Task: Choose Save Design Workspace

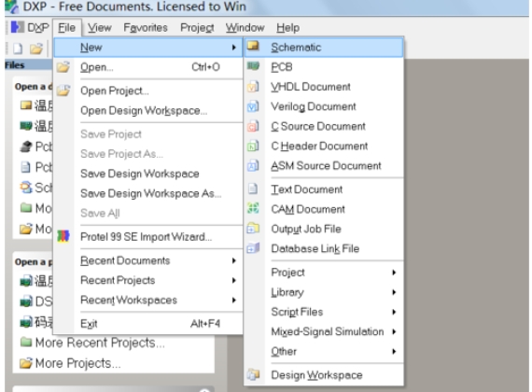Action: point(148,174)
